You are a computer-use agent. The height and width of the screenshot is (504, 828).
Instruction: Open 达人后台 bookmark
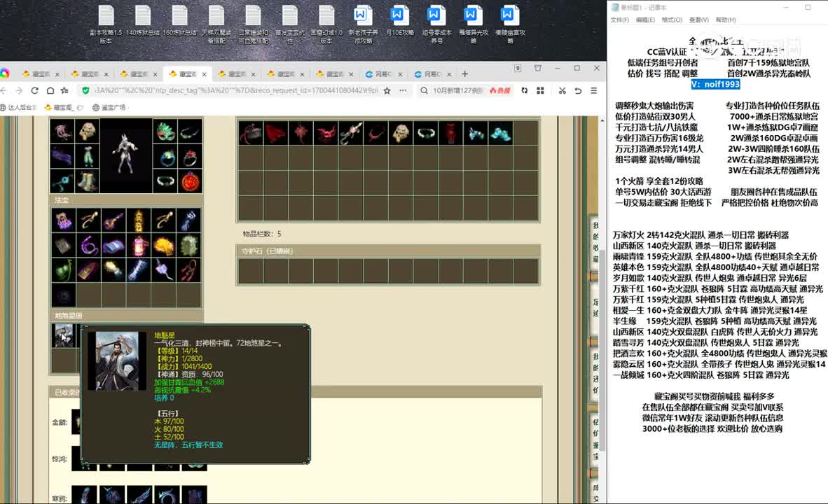18,107
